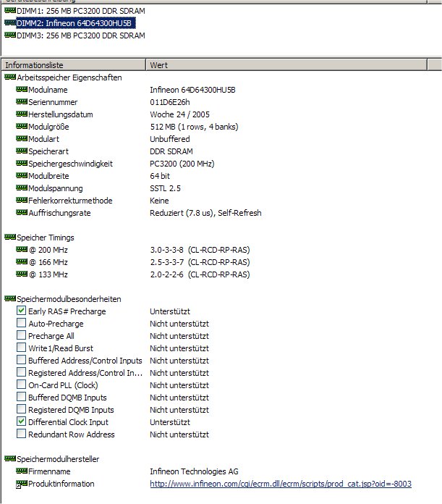This screenshot has width=442, height=504.
Task: Click the Speichermodulhersteller section icon
Action: [x=10, y=458]
